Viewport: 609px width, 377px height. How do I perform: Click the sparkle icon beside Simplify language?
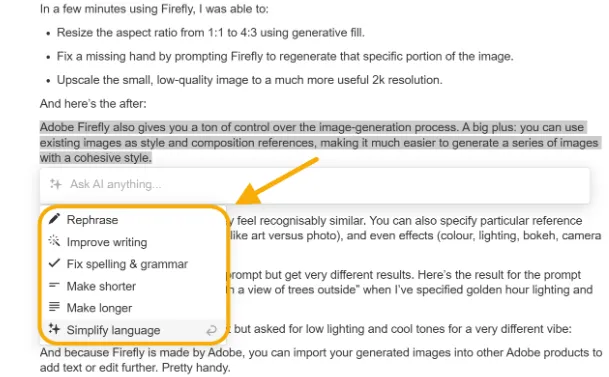(54, 329)
